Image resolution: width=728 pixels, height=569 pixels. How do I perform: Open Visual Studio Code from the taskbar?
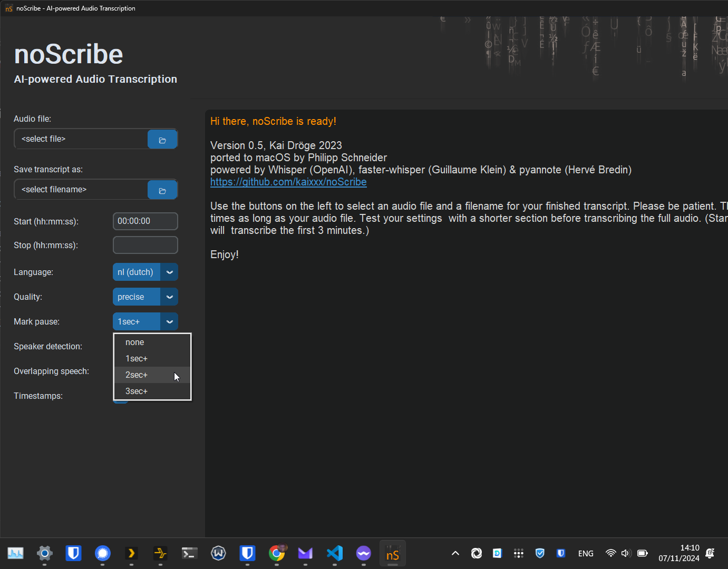click(334, 553)
